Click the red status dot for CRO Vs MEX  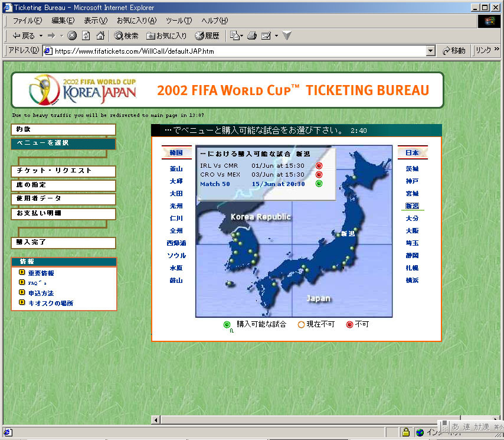click(319, 175)
